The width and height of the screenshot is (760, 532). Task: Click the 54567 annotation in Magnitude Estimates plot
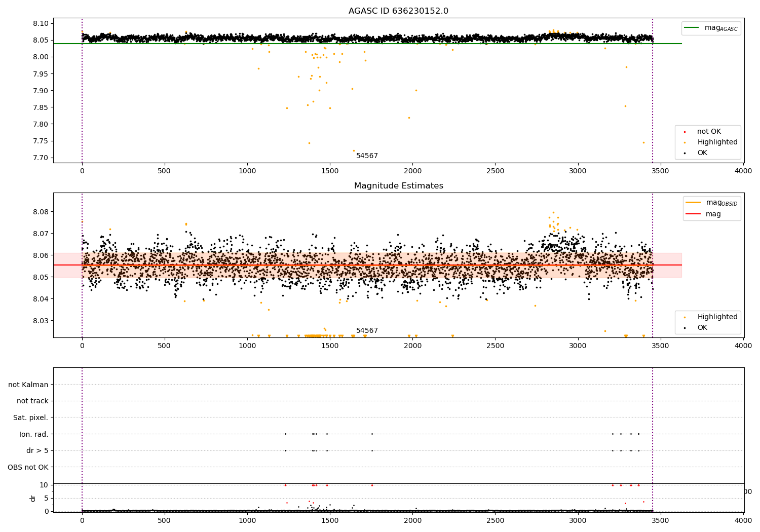(x=367, y=331)
